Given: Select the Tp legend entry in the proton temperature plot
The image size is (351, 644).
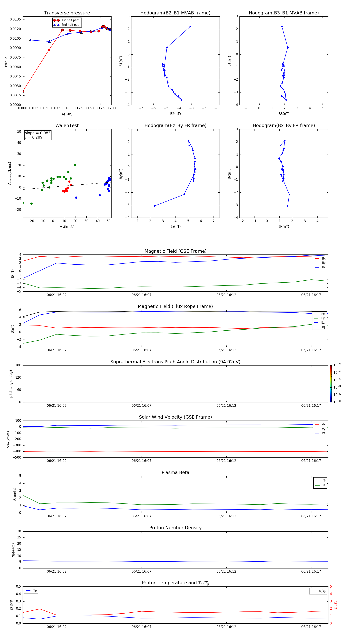Looking at the screenshot, I should pos(31,591).
